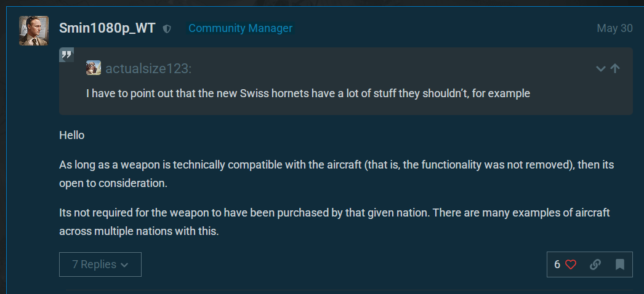This screenshot has width=644, height=294.
Task: Bookmark this post
Action: (620, 264)
